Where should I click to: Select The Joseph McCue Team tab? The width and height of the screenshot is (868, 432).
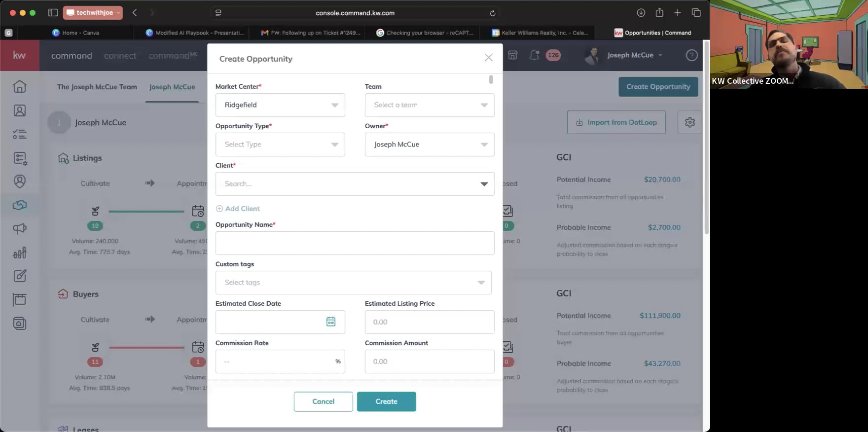(x=97, y=87)
